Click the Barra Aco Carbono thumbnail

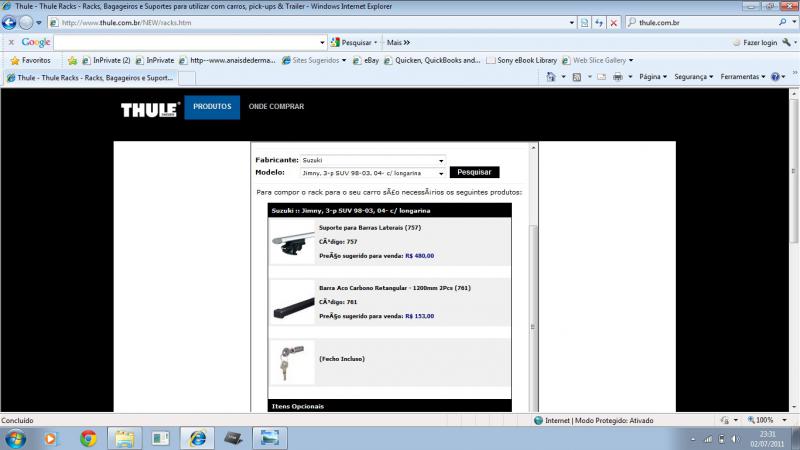(292, 303)
